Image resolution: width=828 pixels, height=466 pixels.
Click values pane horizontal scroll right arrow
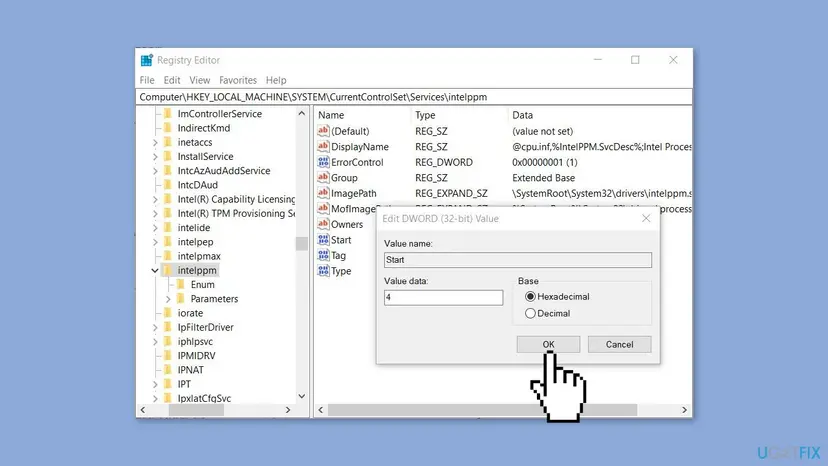click(684, 410)
